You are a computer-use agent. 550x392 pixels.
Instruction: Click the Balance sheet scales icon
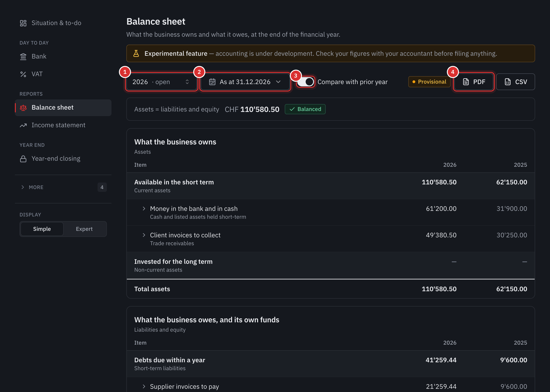click(23, 108)
